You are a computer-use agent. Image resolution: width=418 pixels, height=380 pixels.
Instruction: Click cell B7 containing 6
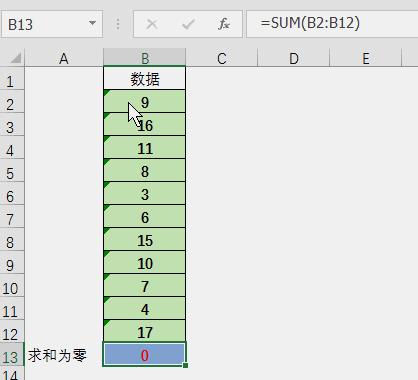point(145,217)
